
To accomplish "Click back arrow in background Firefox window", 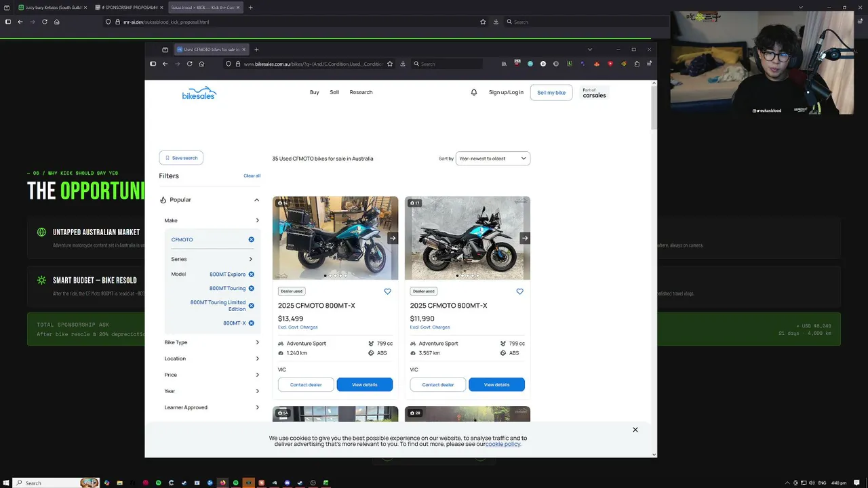I will [x=20, y=22].
